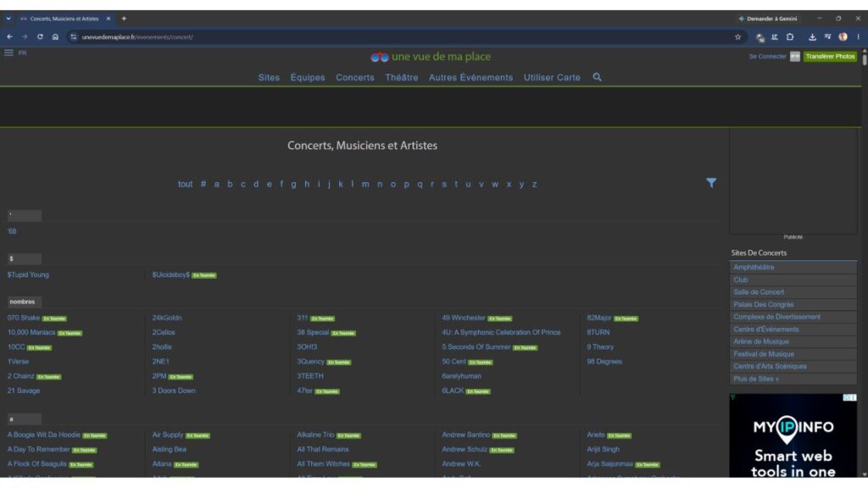The height and width of the screenshot is (488, 868).
Task: Reload the page with refresh icon
Action: [40, 37]
